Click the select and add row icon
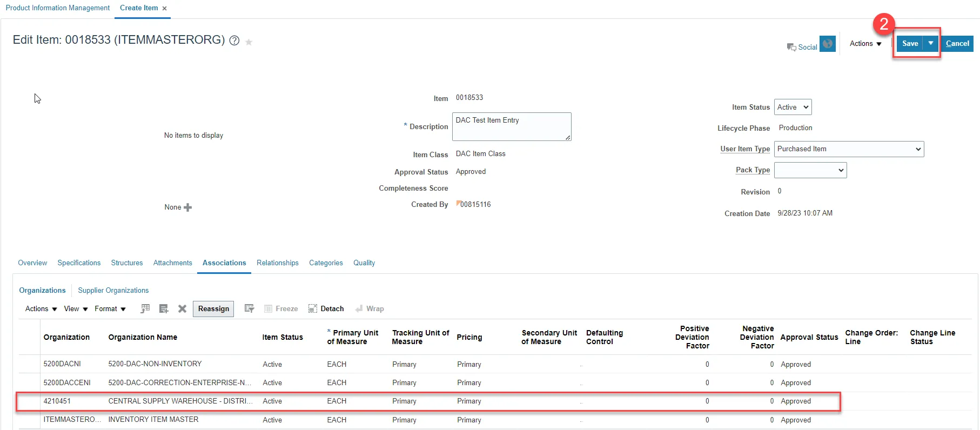Viewport: 980px width, 430px height. point(145,308)
